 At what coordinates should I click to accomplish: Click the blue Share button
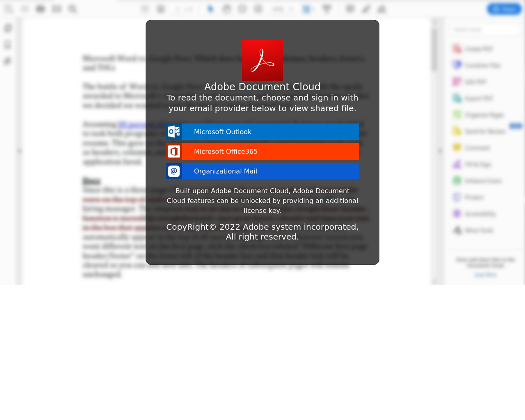pyautogui.click(x=504, y=9)
